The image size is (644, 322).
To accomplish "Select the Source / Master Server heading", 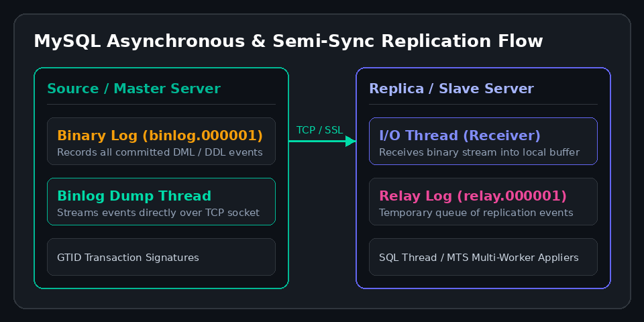I will (x=134, y=89).
